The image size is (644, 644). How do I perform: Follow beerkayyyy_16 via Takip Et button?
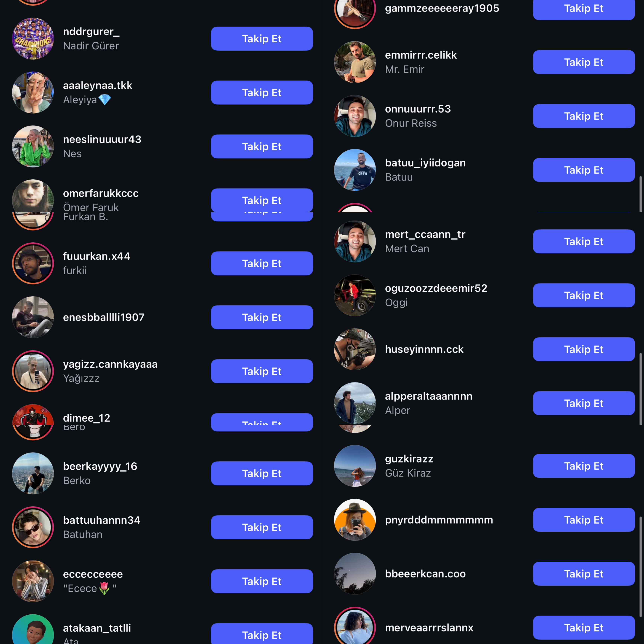(x=262, y=473)
